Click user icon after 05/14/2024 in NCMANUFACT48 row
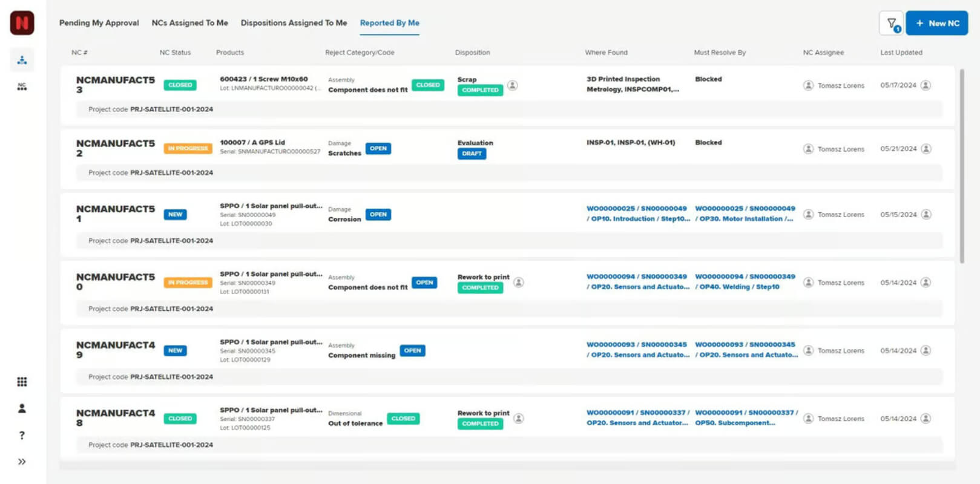 pos(926,419)
